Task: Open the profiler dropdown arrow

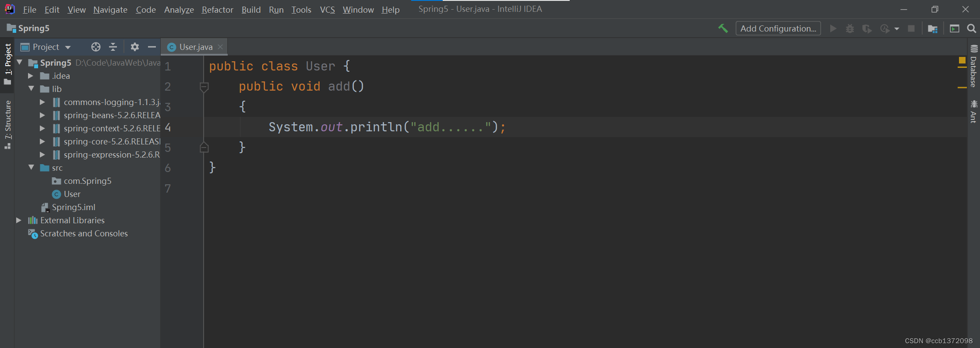Action: point(897,29)
